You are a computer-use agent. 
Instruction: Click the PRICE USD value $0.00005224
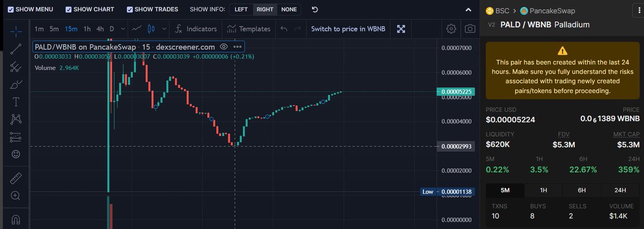coord(510,119)
